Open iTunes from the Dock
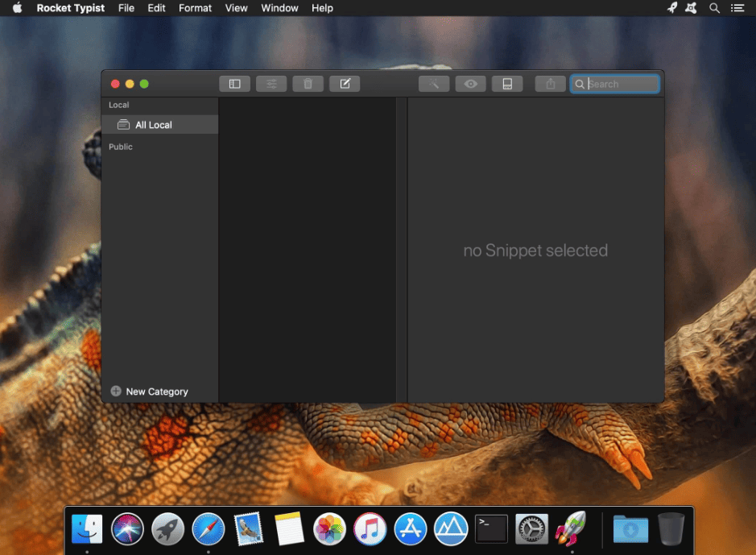The width and height of the screenshot is (756, 555). [370, 529]
